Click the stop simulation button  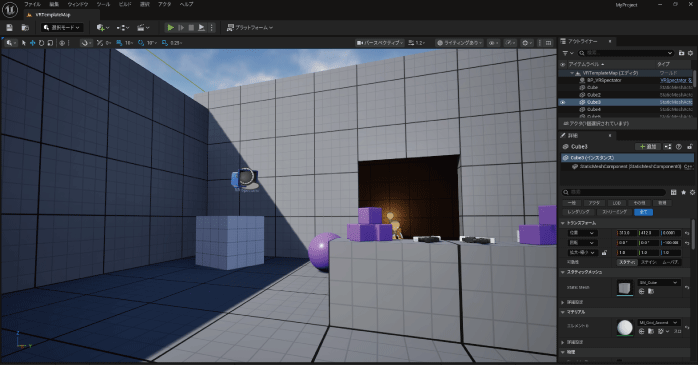click(191, 28)
